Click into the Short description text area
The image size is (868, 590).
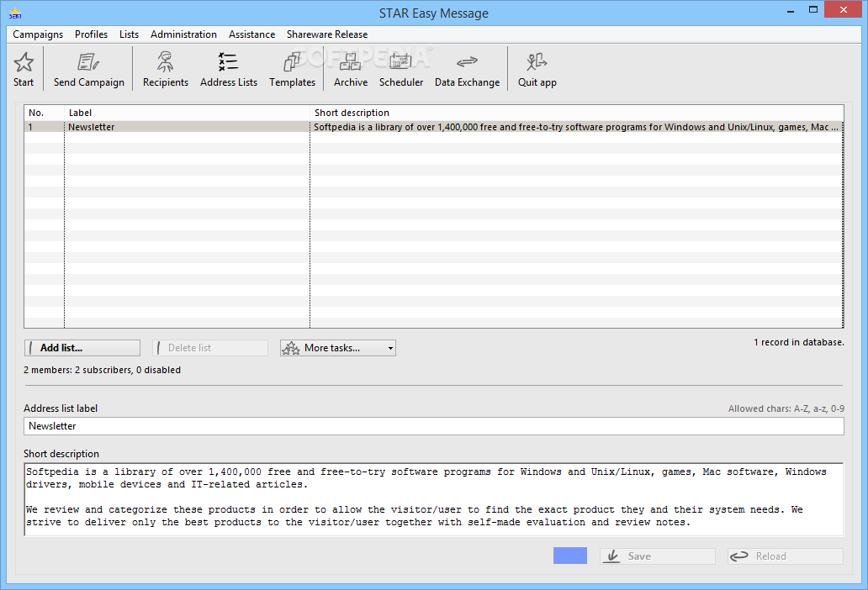pyautogui.click(x=434, y=499)
